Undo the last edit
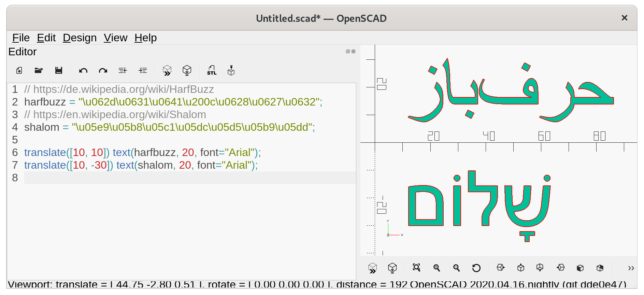 click(x=83, y=71)
